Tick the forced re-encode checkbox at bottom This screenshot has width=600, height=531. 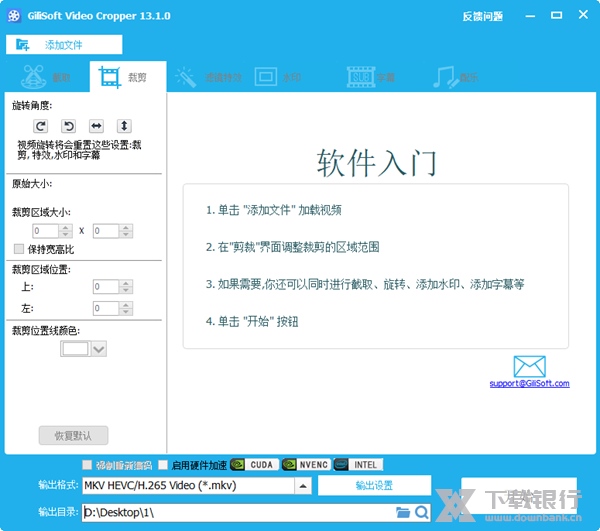(87, 465)
